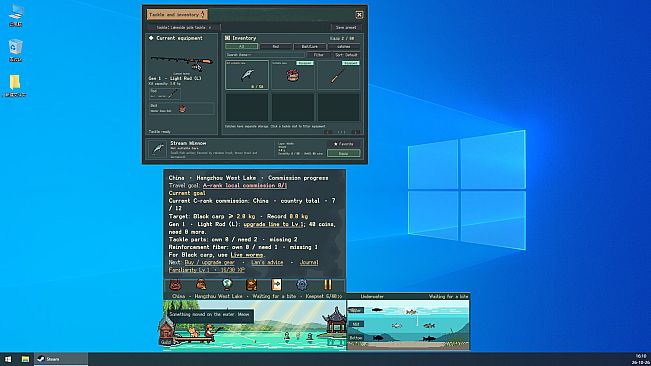The height and width of the screenshot is (366, 651).
Task: Click the Bait slot under Current equipment
Action: pyautogui.click(x=182, y=108)
